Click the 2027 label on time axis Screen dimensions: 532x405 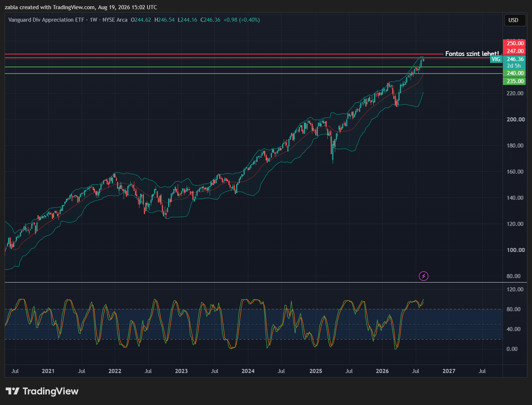coord(449,371)
